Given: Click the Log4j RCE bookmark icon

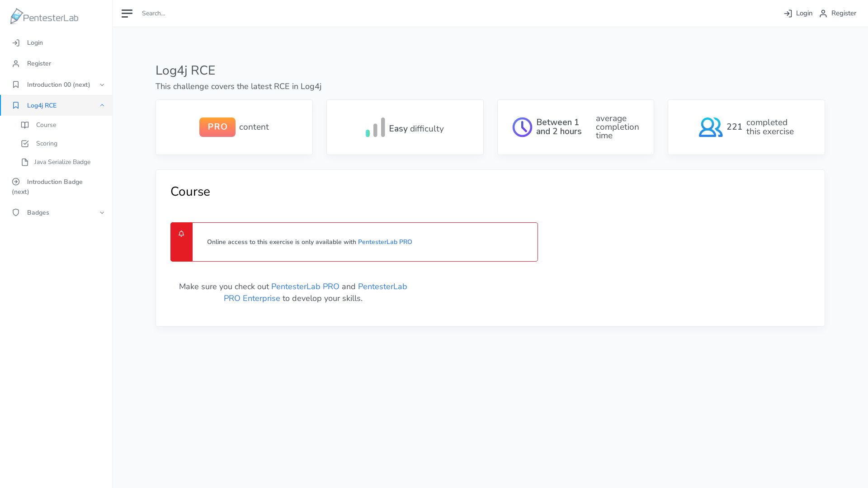Looking at the screenshot, I should tap(16, 106).
